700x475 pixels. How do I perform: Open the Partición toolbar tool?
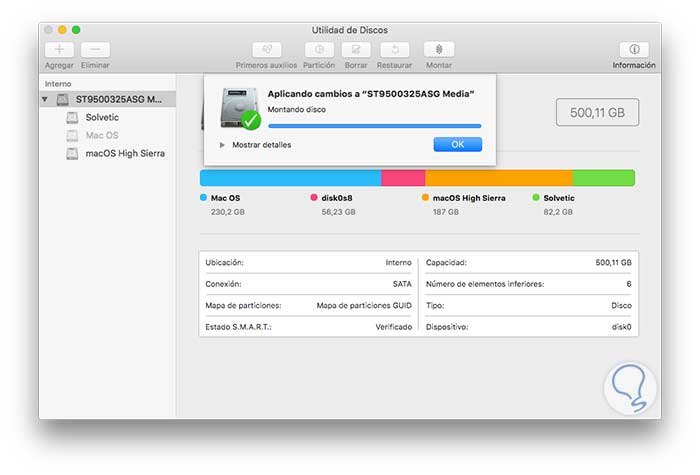pos(319,50)
